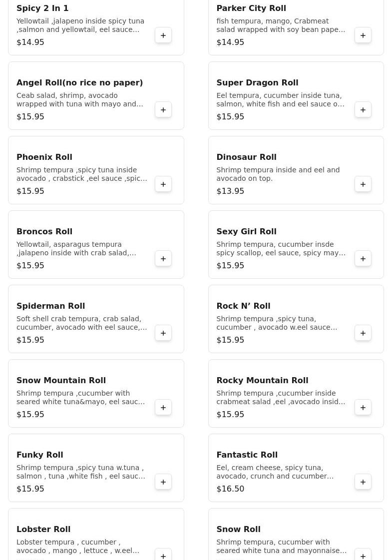Add Funky Roll with plus button

[x=163, y=482]
